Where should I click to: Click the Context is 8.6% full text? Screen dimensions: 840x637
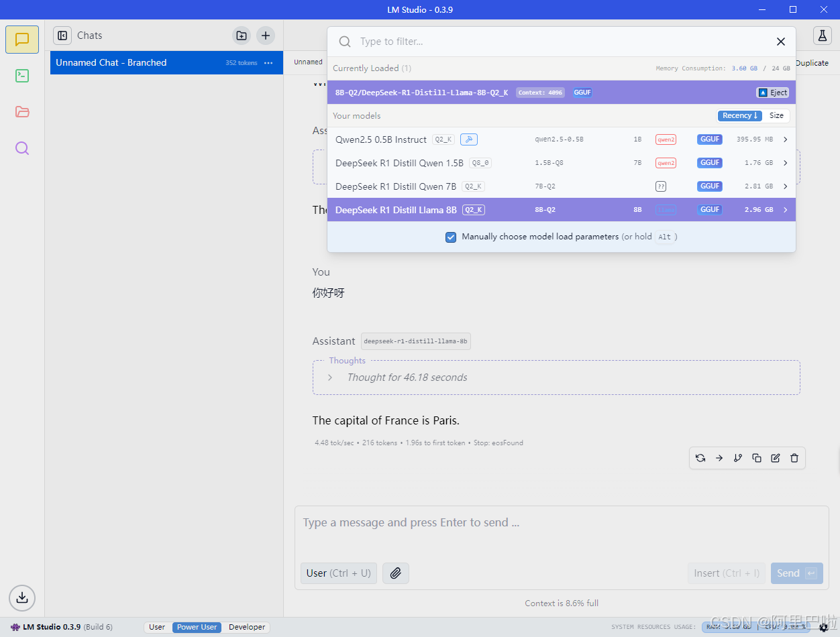tap(562, 603)
